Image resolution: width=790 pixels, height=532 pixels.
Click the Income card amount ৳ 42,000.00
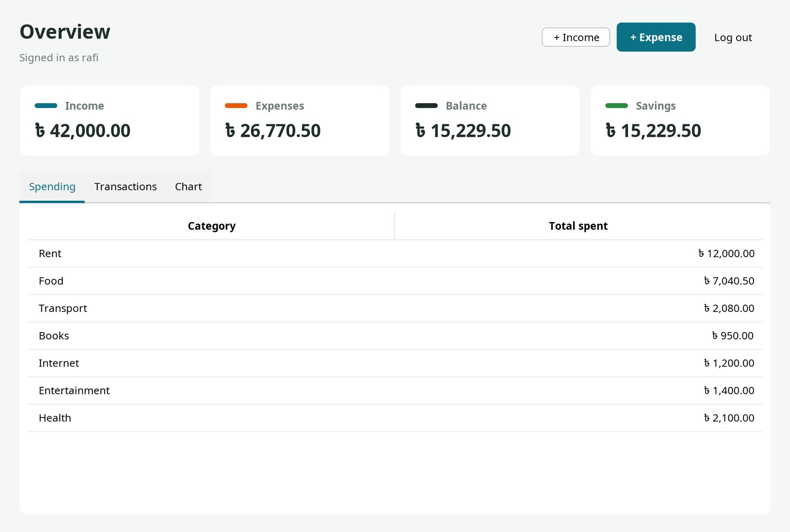82,131
